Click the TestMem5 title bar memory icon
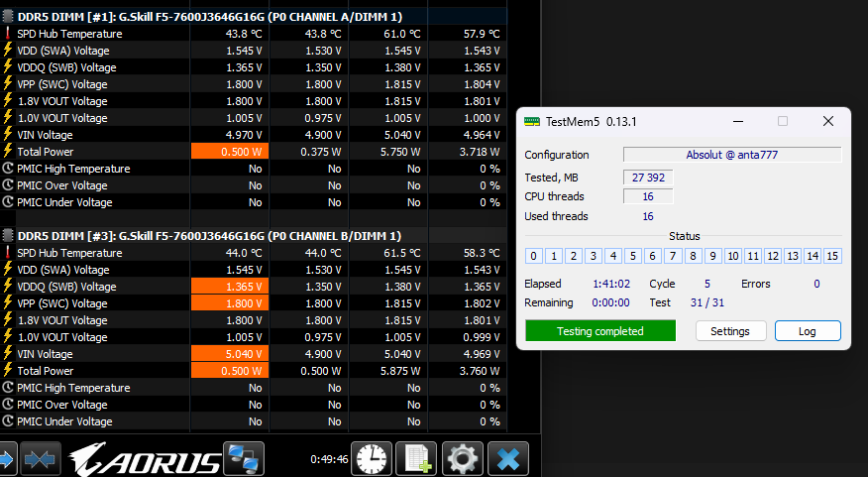The width and height of the screenshot is (868, 477). 531,121
